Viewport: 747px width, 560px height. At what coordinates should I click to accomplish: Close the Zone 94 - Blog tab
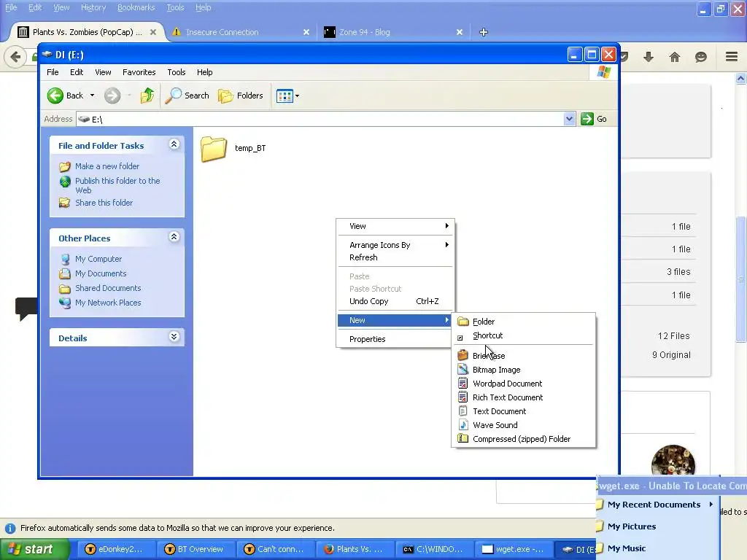[460, 32]
